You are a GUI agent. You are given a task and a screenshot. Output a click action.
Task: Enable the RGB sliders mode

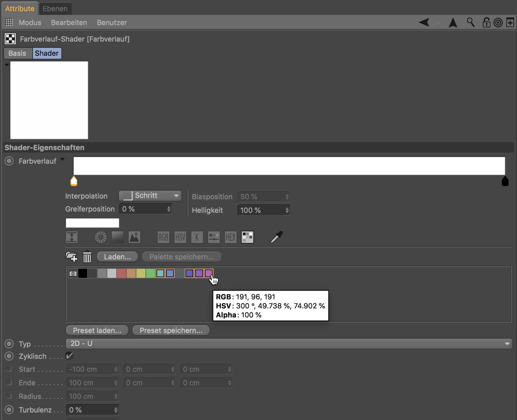click(x=164, y=237)
